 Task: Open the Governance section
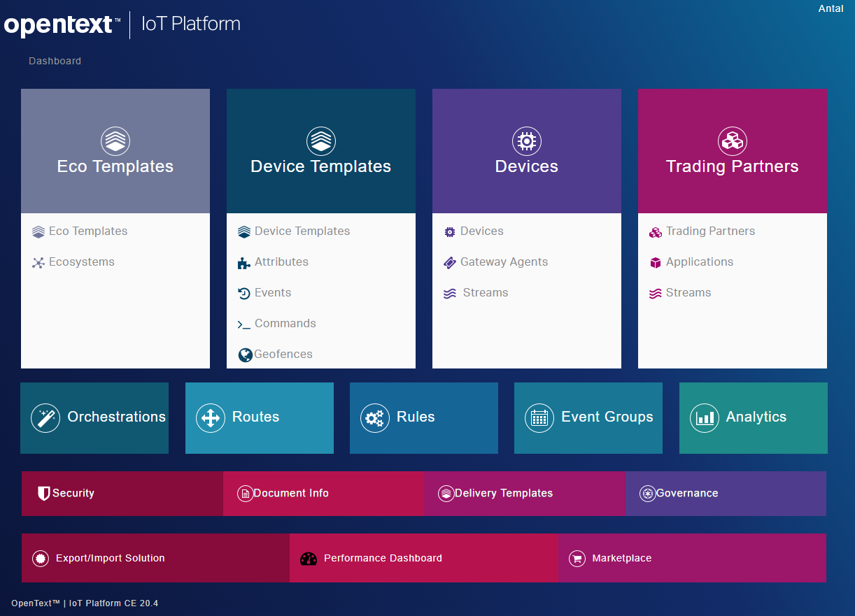click(686, 494)
